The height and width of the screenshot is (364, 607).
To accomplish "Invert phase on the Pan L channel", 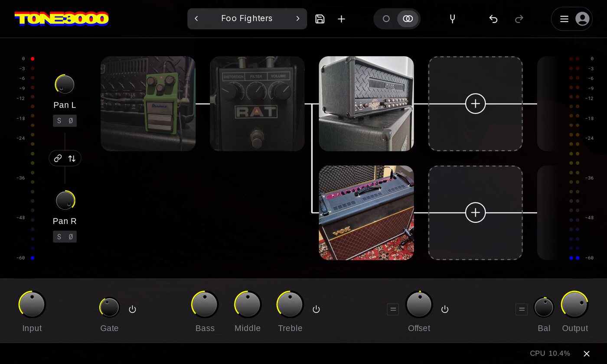I will pos(71,121).
